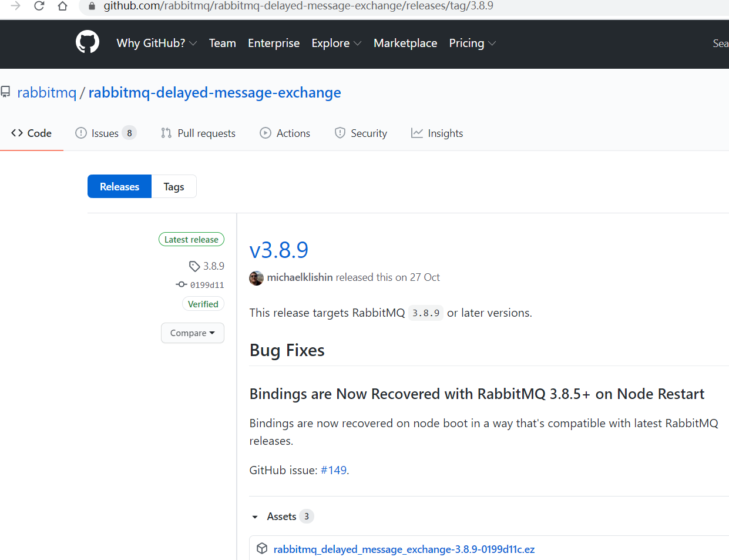
Task: Click the Verified badge
Action: pos(203,304)
